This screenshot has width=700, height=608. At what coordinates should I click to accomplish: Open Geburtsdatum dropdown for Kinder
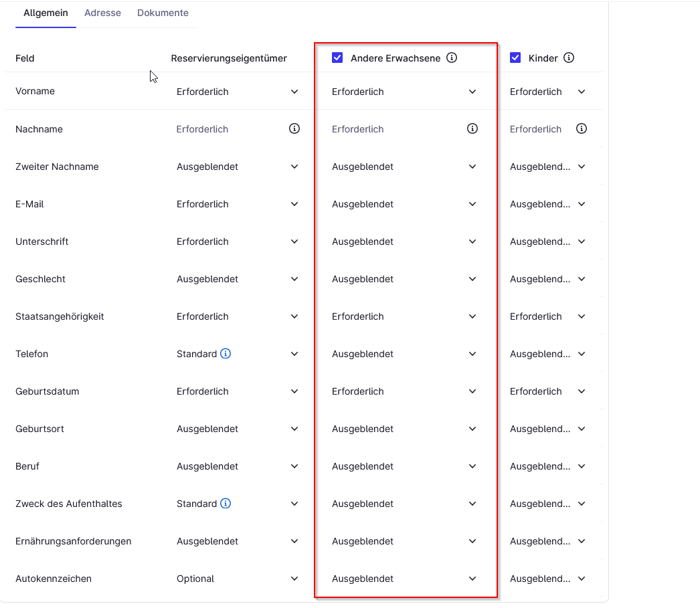(548, 392)
